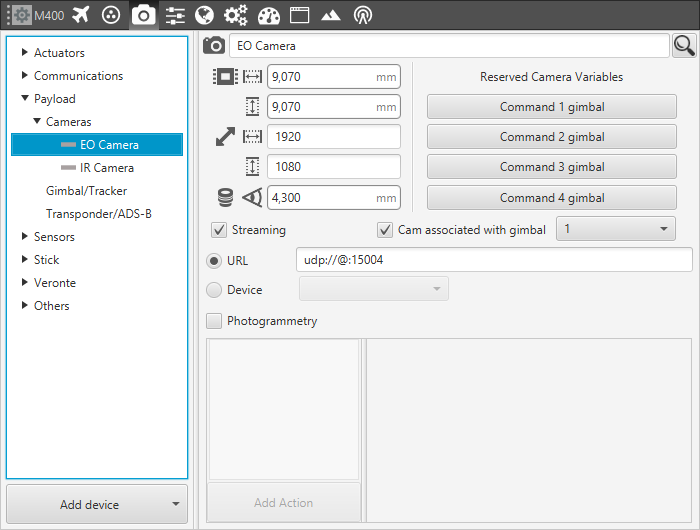Expand the Actuators tree node

click(x=25, y=52)
